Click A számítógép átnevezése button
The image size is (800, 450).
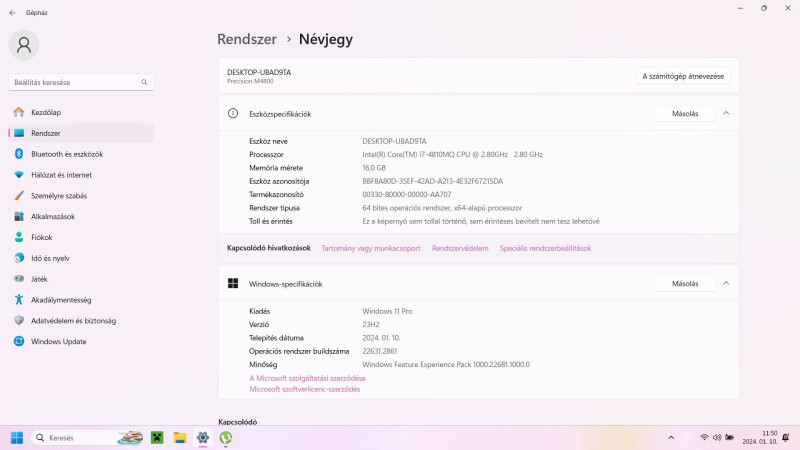pyautogui.click(x=683, y=76)
